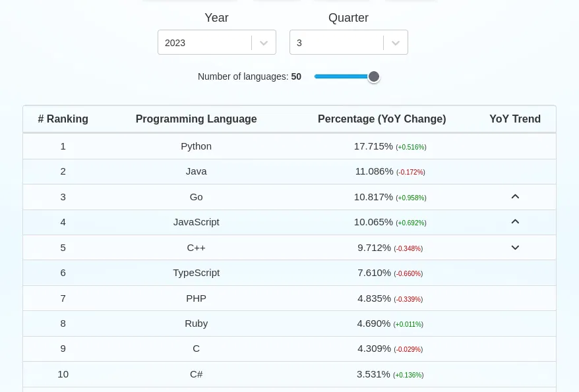This screenshot has width=579, height=392.
Task: Click the TypeScript language name
Action: pyautogui.click(x=196, y=273)
